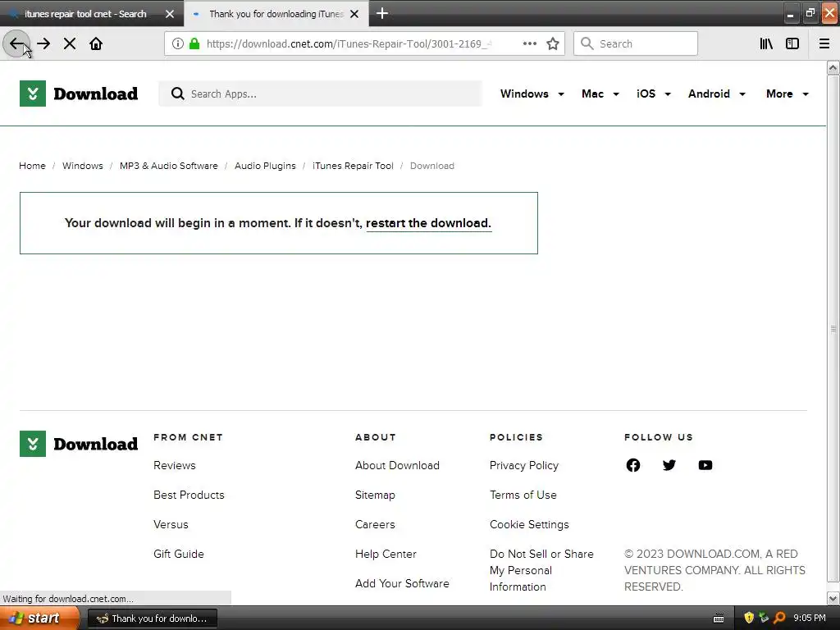Show site information icon in address bar
840x630 pixels.
(178, 44)
